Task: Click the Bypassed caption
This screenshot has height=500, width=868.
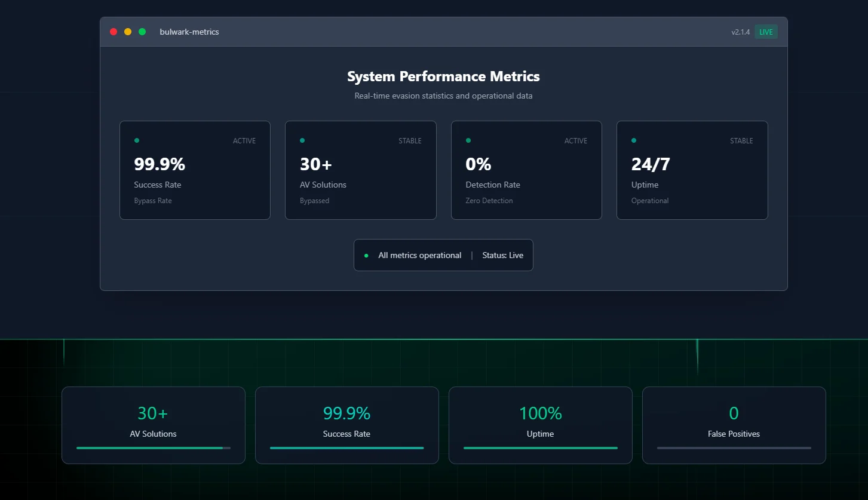Action: point(314,201)
